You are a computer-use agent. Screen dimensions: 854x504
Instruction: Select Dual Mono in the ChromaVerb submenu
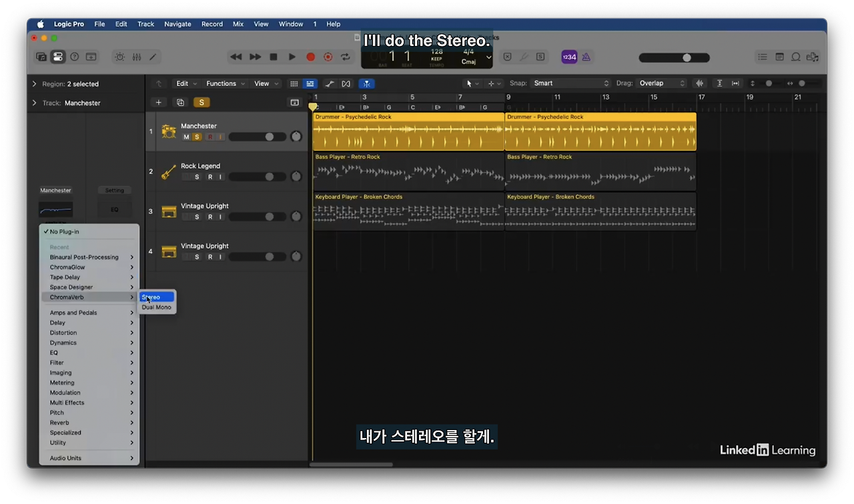pos(157,307)
